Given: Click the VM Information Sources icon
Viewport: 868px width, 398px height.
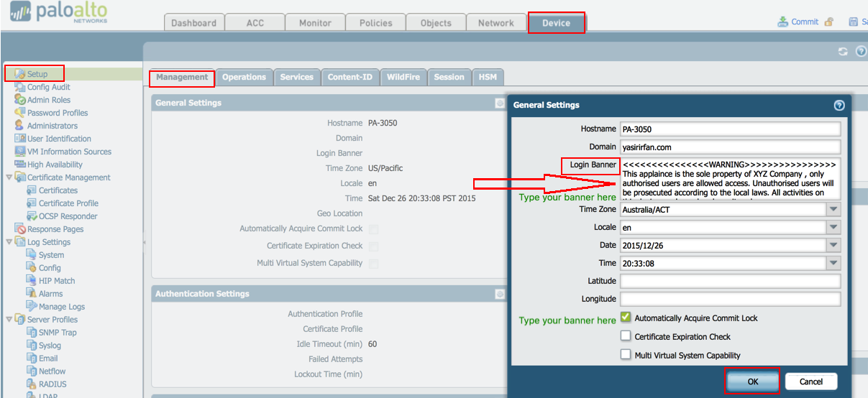Looking at the screenshot, I should tap(20, 152).
